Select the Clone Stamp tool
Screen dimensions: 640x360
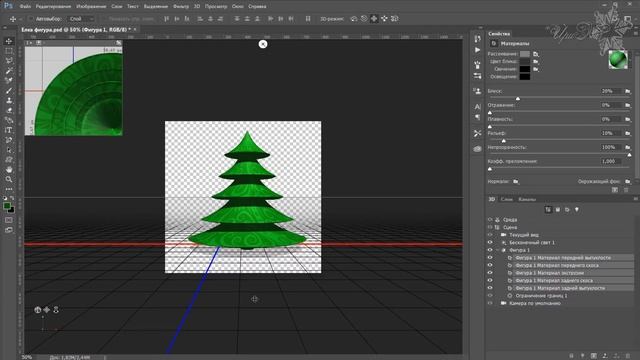coord(9,100)
